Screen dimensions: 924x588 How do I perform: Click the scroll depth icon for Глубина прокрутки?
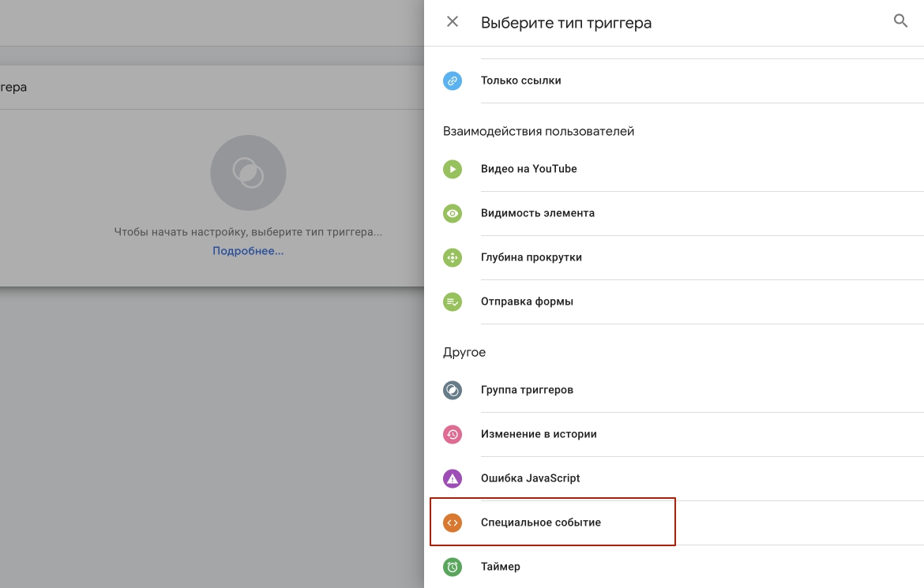tap(453, 257)
